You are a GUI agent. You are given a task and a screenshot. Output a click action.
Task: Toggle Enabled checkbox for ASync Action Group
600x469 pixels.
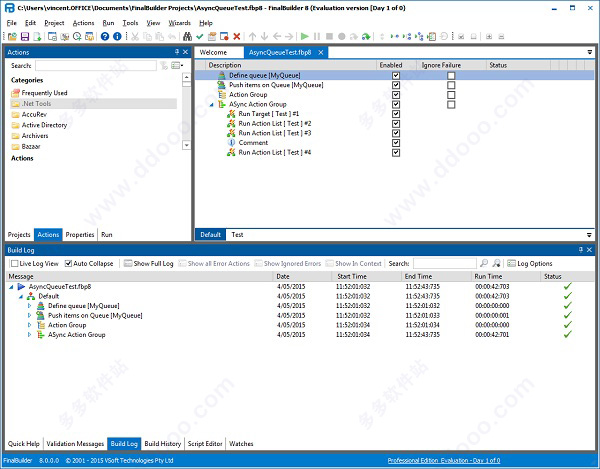pyautogui.click(x=396, y=104)
